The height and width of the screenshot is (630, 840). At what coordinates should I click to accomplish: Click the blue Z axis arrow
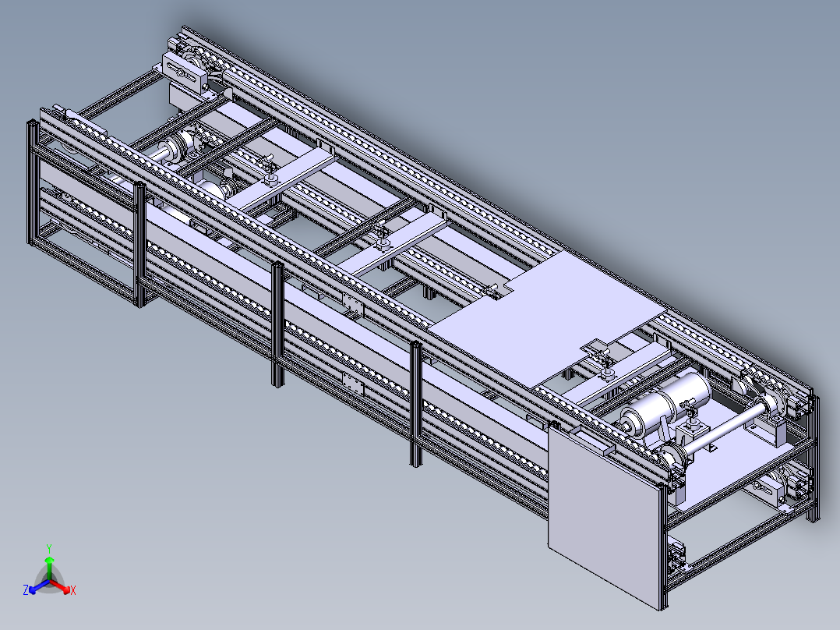point(33,590)
